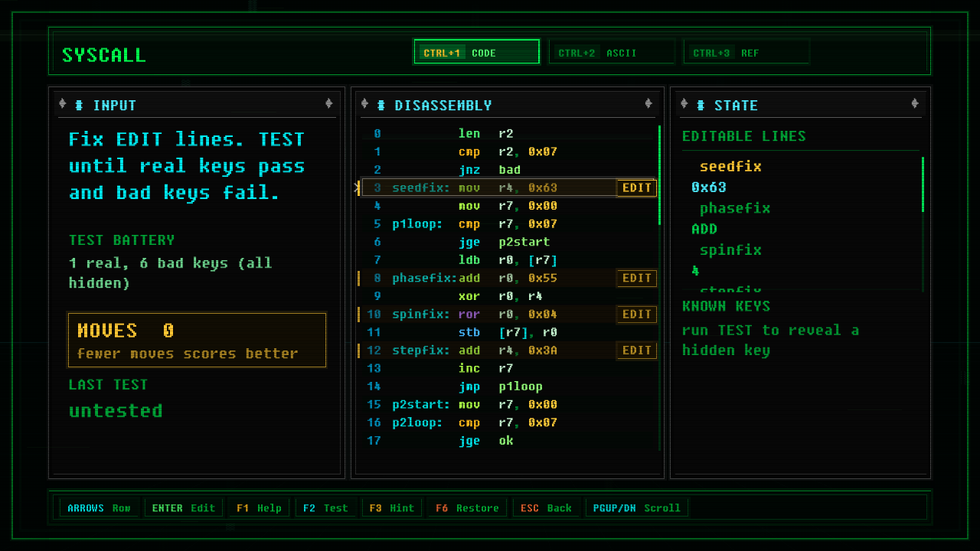Select line 1 'cmp r2, 0x07'
This screenshot has width=980, height=551.
click(508, 152)
